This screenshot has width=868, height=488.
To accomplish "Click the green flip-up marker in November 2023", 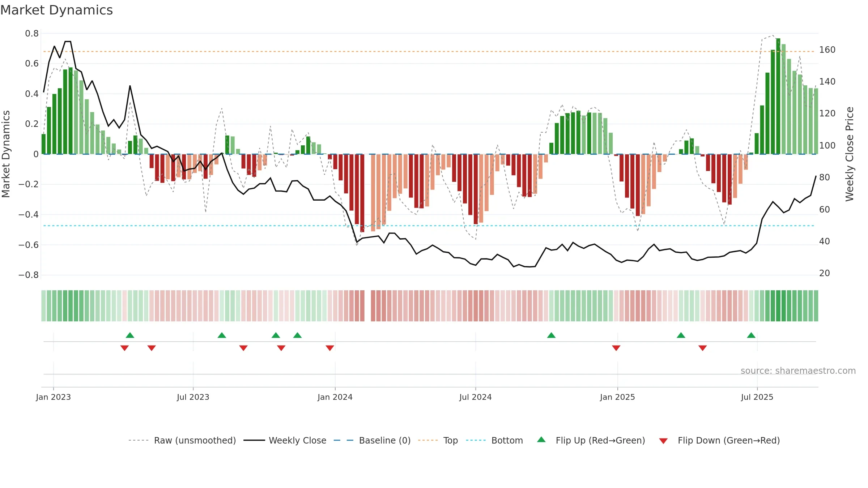I will [297, 335].
